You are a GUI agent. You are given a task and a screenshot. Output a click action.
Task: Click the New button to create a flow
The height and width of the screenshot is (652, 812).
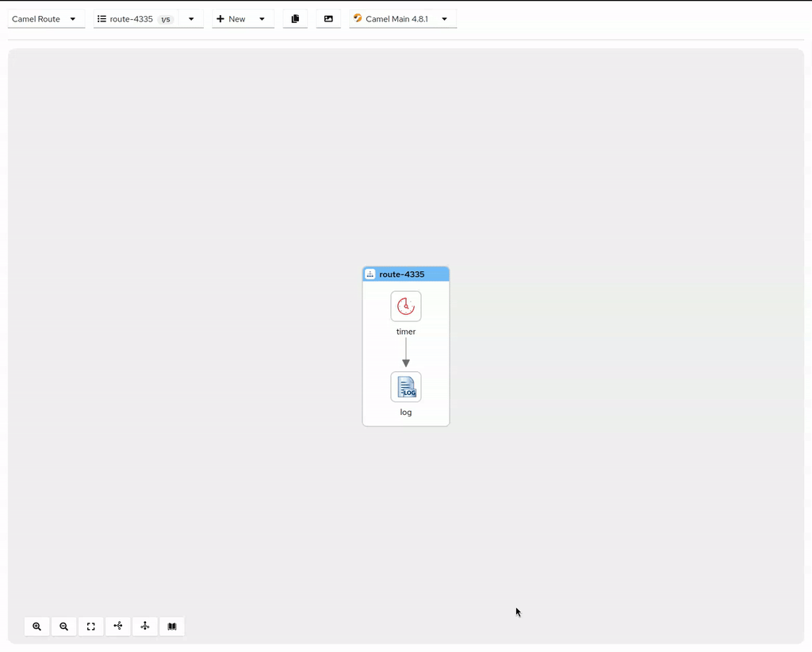tap(231, 18)
